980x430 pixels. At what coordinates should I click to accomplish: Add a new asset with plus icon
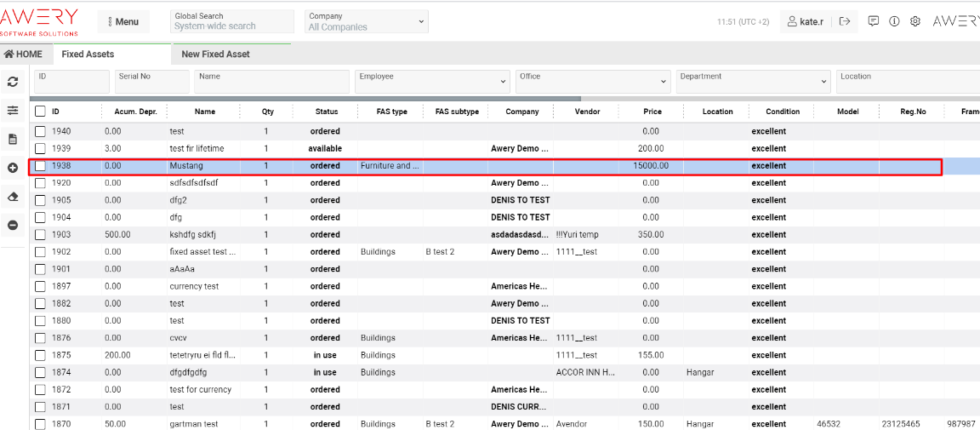tap(13, 169)
